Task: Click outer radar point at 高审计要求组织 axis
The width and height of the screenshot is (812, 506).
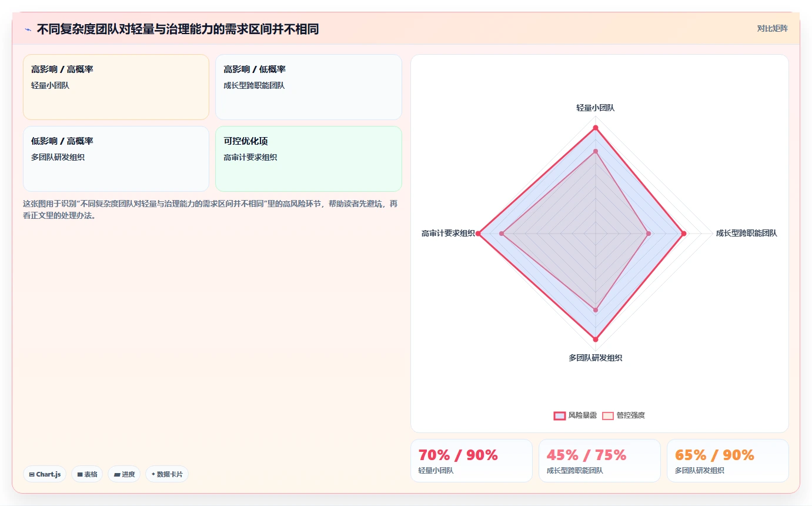Action: [478, 234]
